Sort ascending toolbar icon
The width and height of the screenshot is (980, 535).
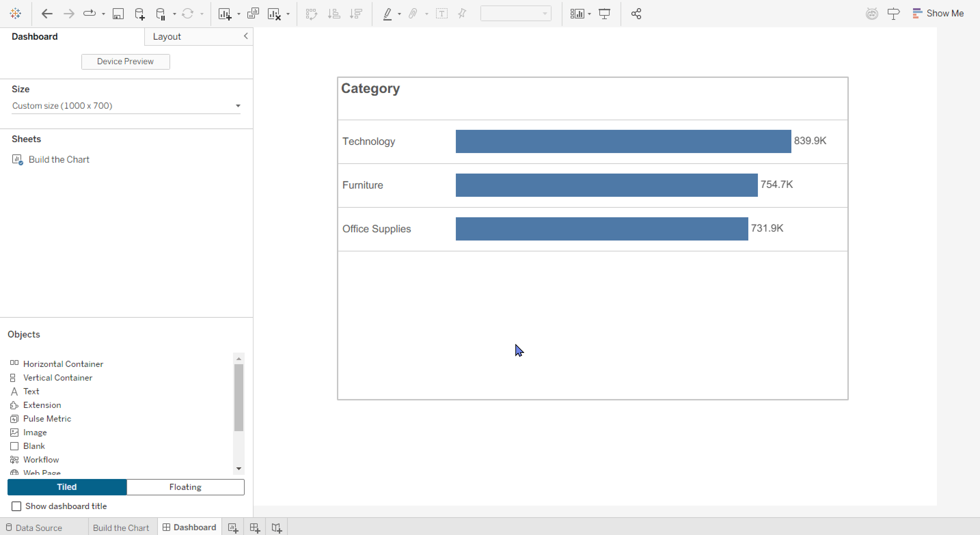(334, 14)
